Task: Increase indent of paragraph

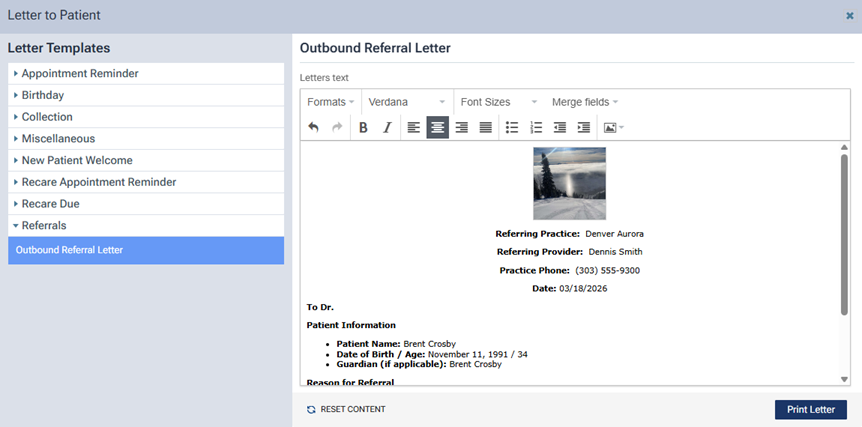Action: point(583,128)
